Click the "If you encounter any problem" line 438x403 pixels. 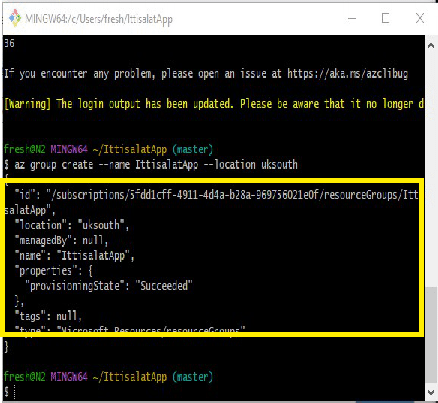pos(206,74)
